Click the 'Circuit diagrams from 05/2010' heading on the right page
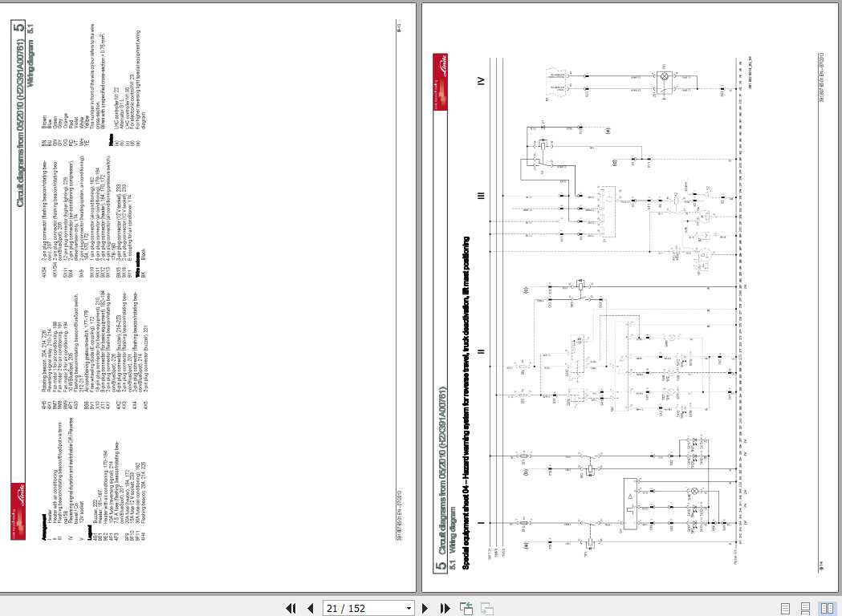This screenshot has height=616, width=842. 441,470
